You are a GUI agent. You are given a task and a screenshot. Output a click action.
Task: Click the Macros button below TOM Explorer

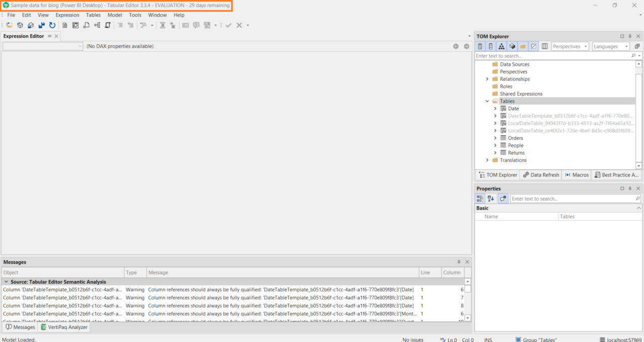point(577,175)
